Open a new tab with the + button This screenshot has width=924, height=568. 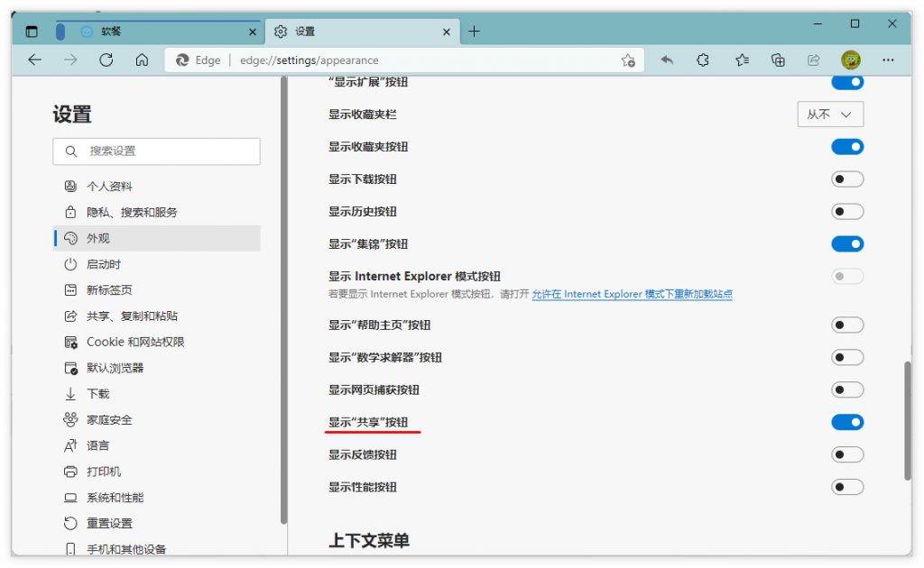(474, 30)
